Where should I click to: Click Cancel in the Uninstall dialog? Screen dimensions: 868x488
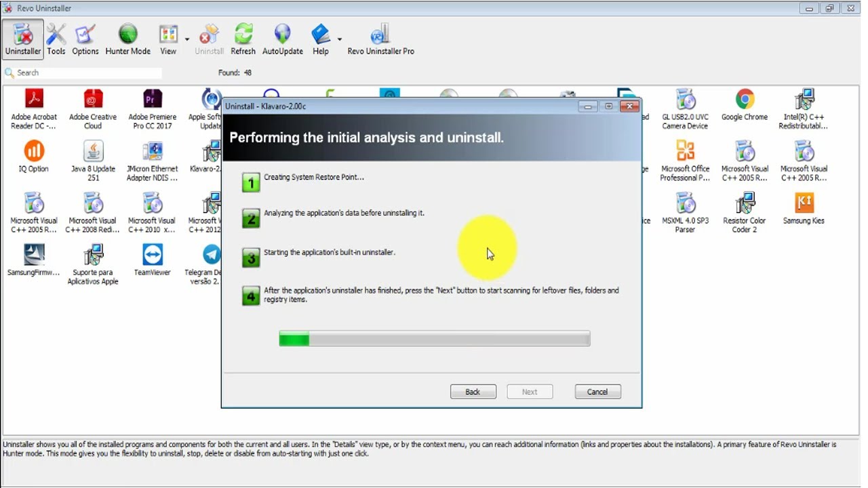tap(597, 392)
